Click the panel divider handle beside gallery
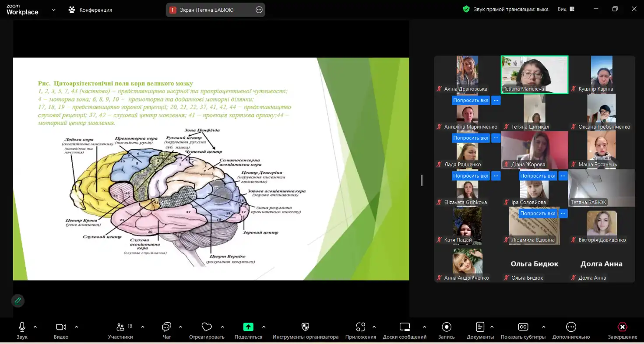 422,180
